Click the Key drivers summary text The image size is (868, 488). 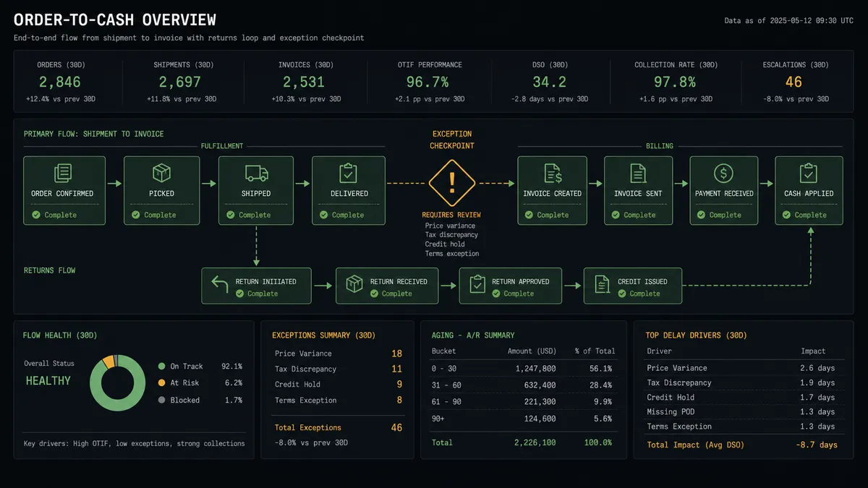[x=134, y=444]
